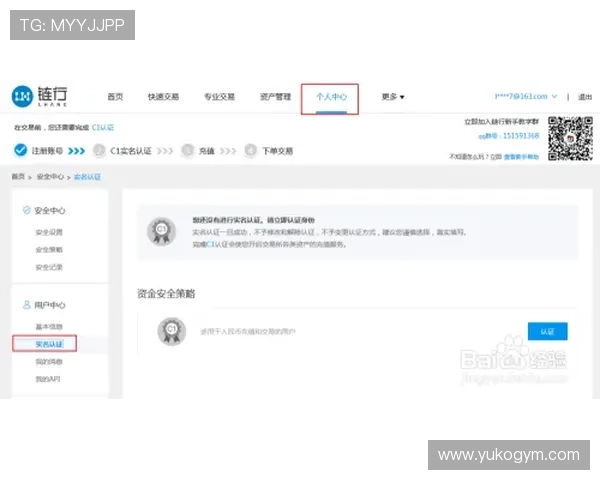Screen dimensions: 600x480
Task: Click 首页 in the breadcrumb
Action: pyautogui.click(x=18, y=176)
